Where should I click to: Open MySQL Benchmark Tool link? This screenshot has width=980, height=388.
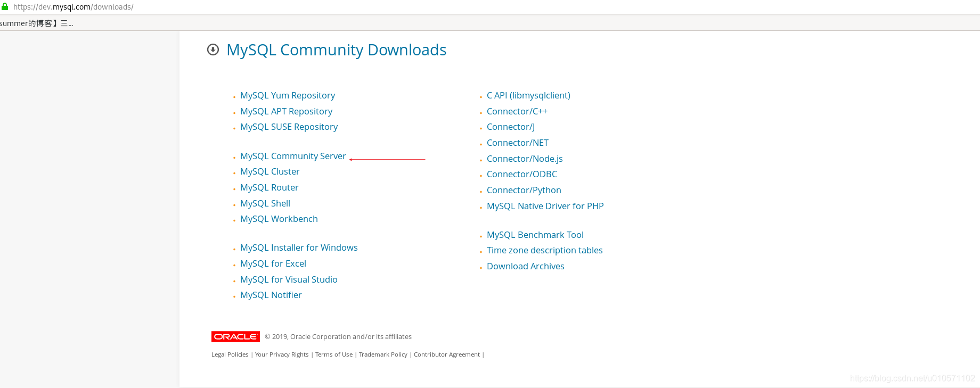tap(535, 235)
